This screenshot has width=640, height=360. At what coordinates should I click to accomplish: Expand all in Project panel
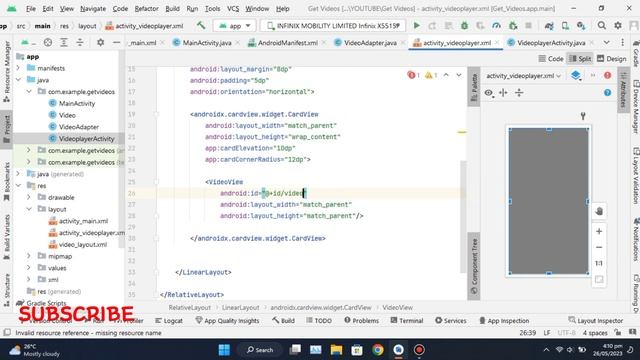(x=64, y=42)
